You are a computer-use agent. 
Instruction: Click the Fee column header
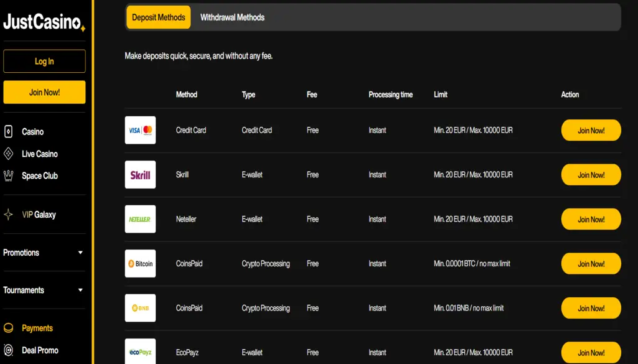coord(312,95)
